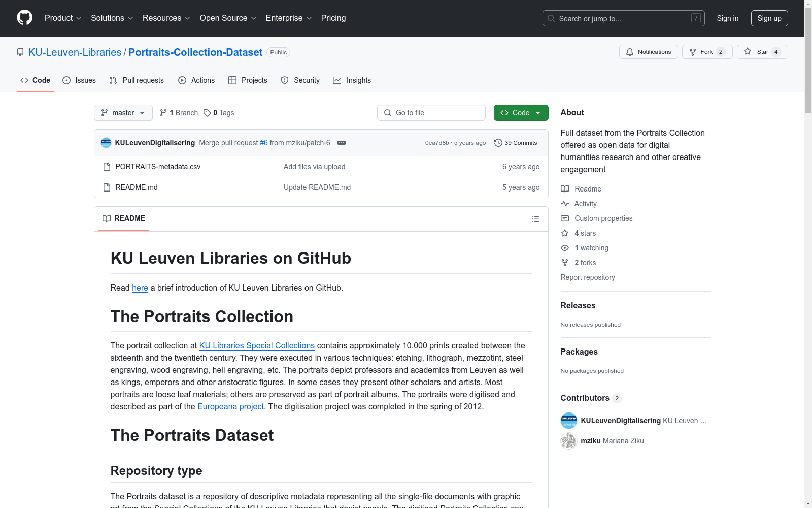Open the green Code dropdown
The image size is (812, 508).
(521, 113)
